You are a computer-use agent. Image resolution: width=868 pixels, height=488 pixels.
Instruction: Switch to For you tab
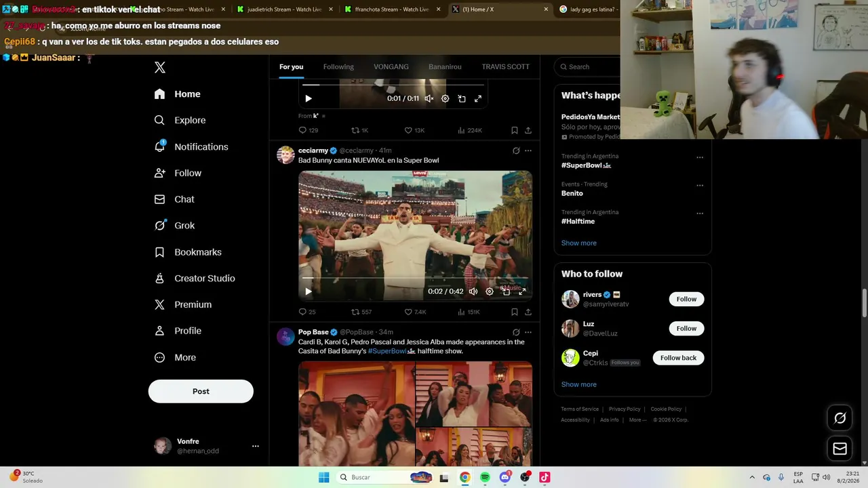(x=291, y=66)
